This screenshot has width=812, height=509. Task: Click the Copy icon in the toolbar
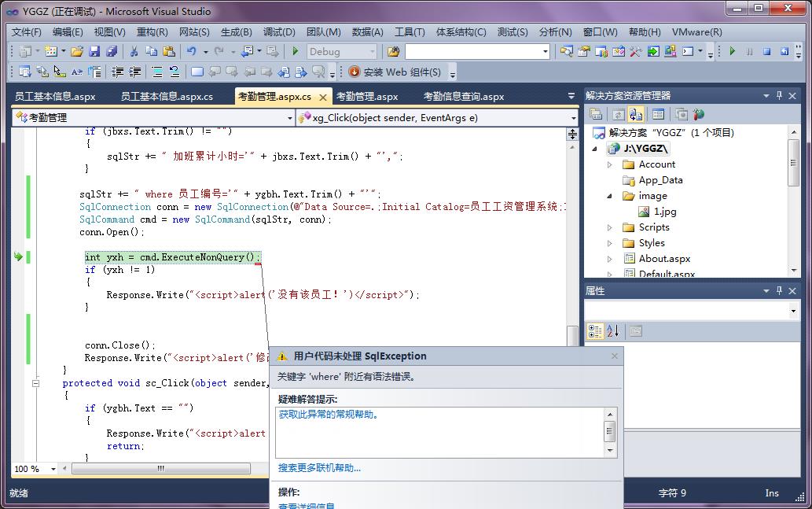[151, 51]
